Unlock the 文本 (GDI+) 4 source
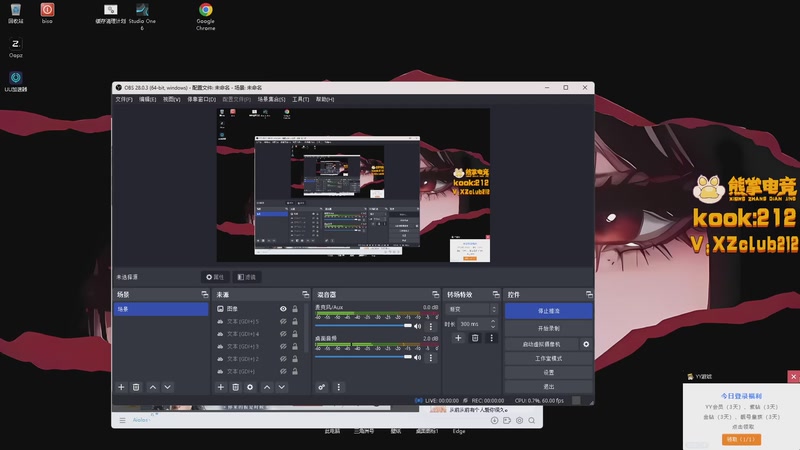The height and width of the screenshot is (450, 800). [x=295, y=334]
